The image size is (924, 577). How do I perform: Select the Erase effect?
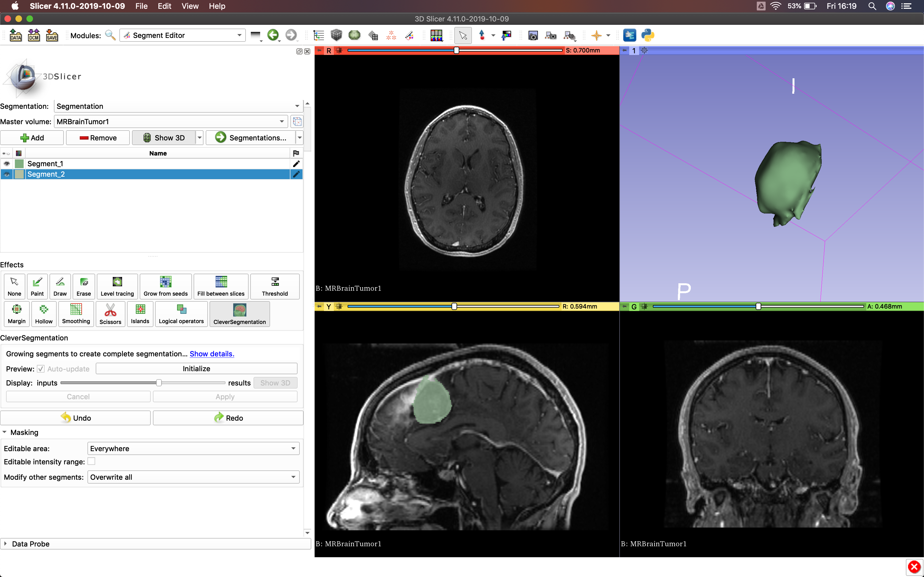tap(83, 286)
